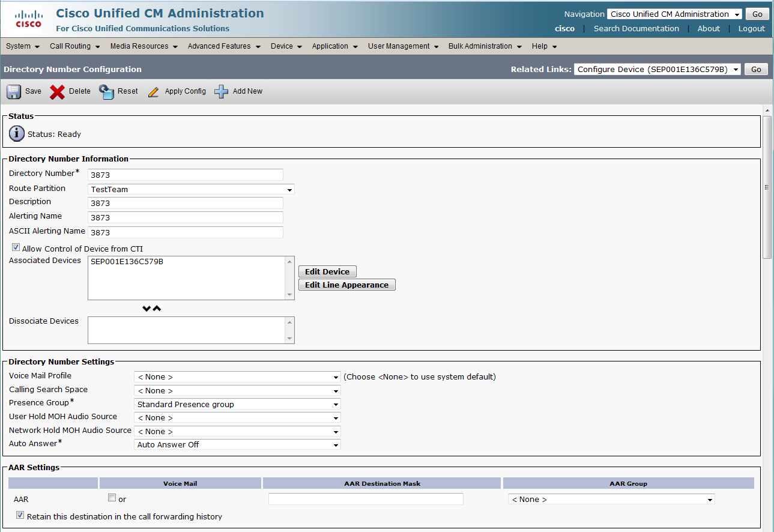
Task: Click the Add New plus icon
Action: click(222, 92)
